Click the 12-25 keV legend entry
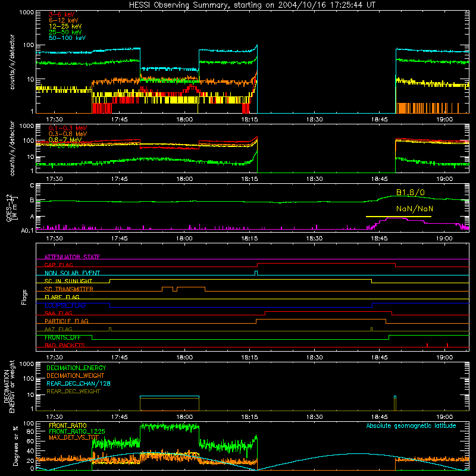The width and height of the screenshot is (476, 476). point(65,26)
